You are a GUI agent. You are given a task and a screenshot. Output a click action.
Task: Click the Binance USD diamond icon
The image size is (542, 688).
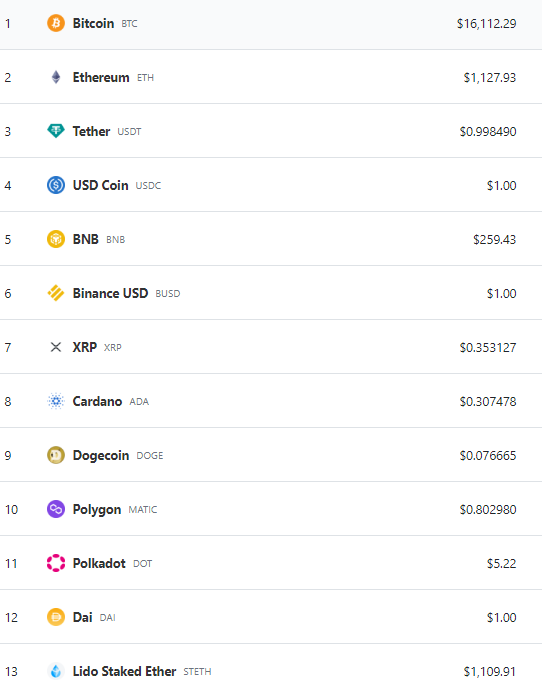click(56, 293)
